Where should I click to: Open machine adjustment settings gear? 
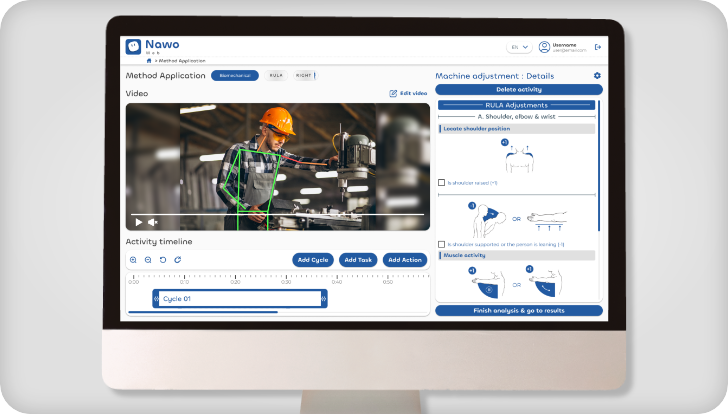point(597,76)
